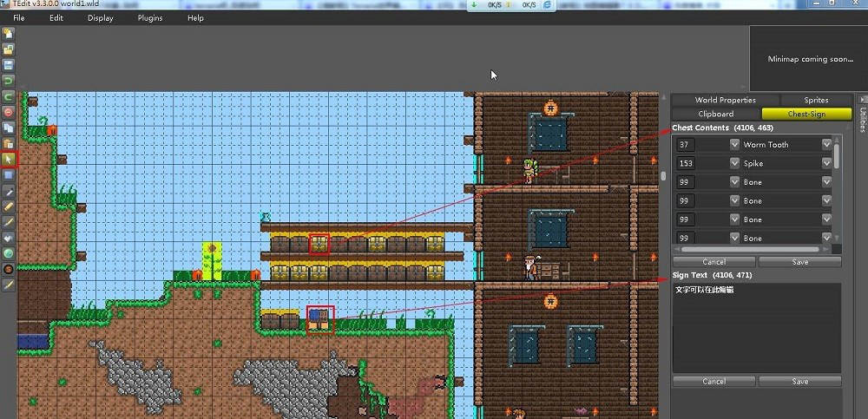Select the Brush tool
The height and width of the screenshot is (419, 868).
click(9, 222)
